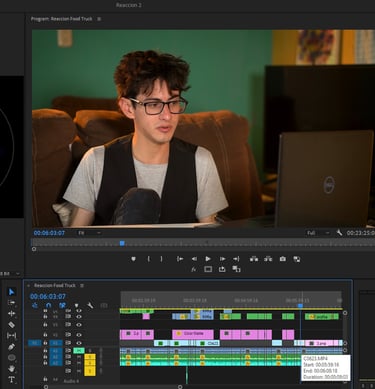Click the Go to Out button
This screenshot has width=375, height=389.
tap(236, 259)
